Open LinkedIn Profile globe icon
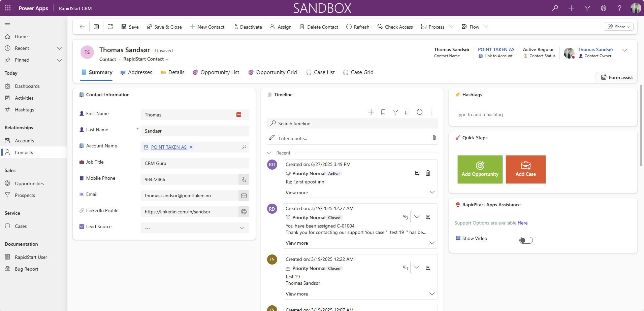 244,212
